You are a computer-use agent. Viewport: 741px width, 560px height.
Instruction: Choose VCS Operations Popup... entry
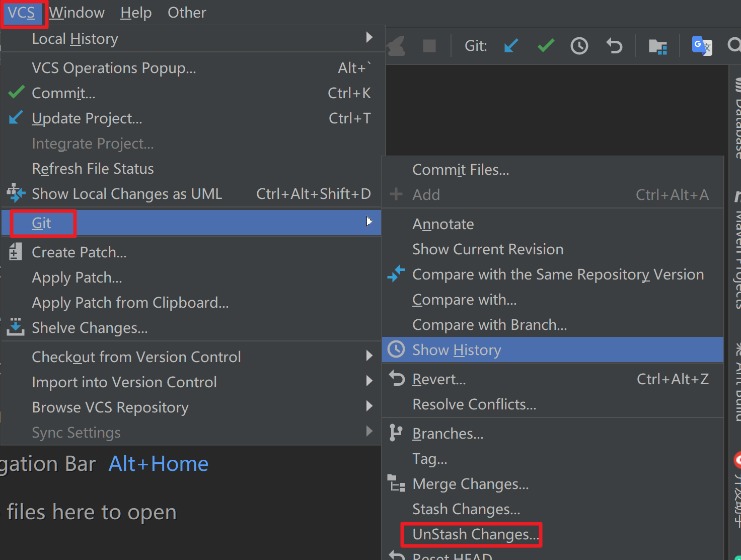(x=191, y=68)
